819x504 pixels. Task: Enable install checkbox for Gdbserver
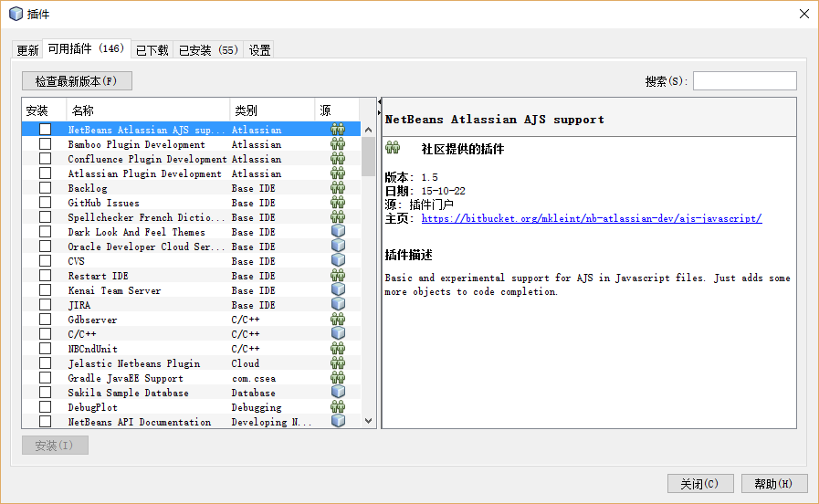click(45, 320)
